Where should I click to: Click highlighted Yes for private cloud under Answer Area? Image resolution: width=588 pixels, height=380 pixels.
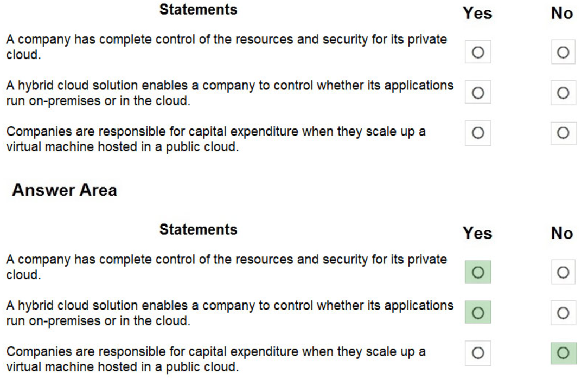coord(478,272)
